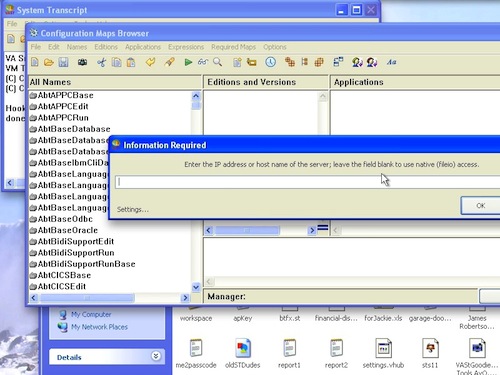Open File menu in System Transcript window
500x375 pixels.
click(12, 24)
